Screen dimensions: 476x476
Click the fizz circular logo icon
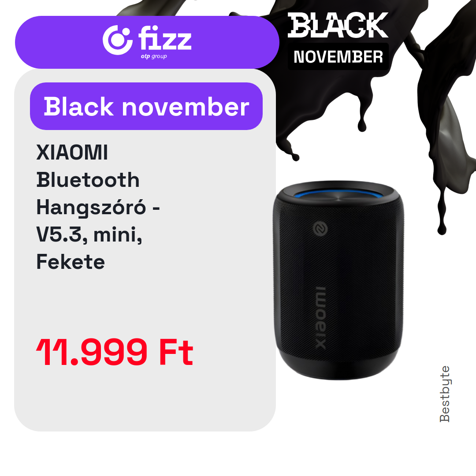click(x=118, y=41)
